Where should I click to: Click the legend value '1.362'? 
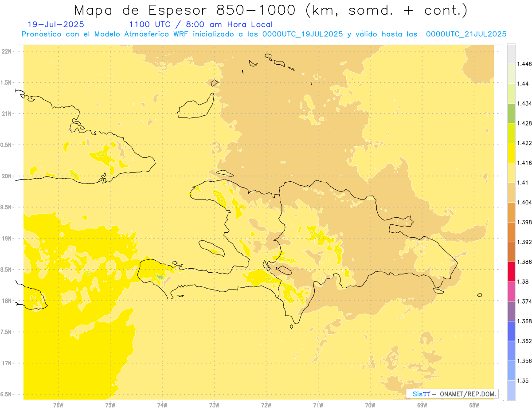pyautogui.click(x=524, y=341)
